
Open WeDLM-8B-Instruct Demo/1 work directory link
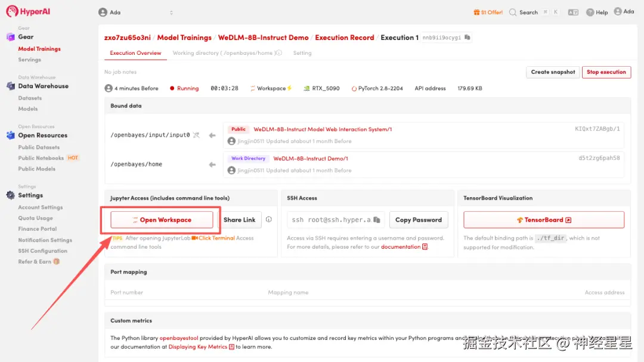click(x=311, y=158)
